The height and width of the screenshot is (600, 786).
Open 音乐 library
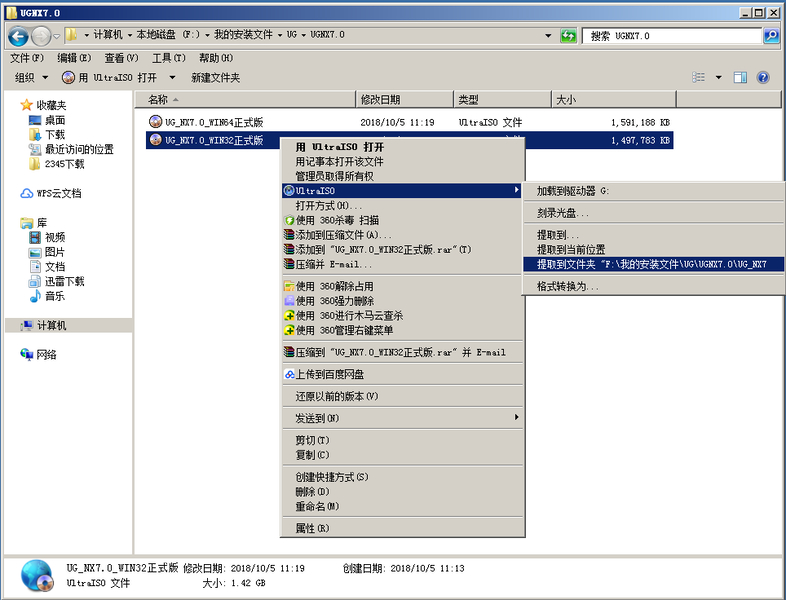tap(47, 296)
